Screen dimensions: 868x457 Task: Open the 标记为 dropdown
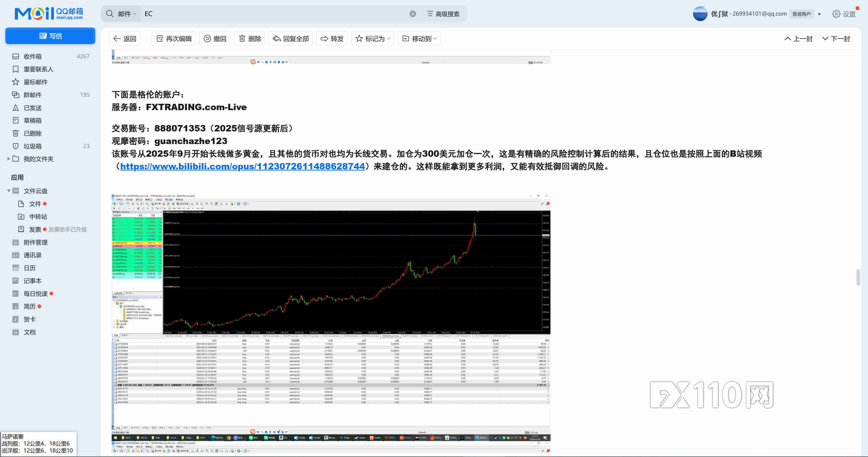pos(372,38)
